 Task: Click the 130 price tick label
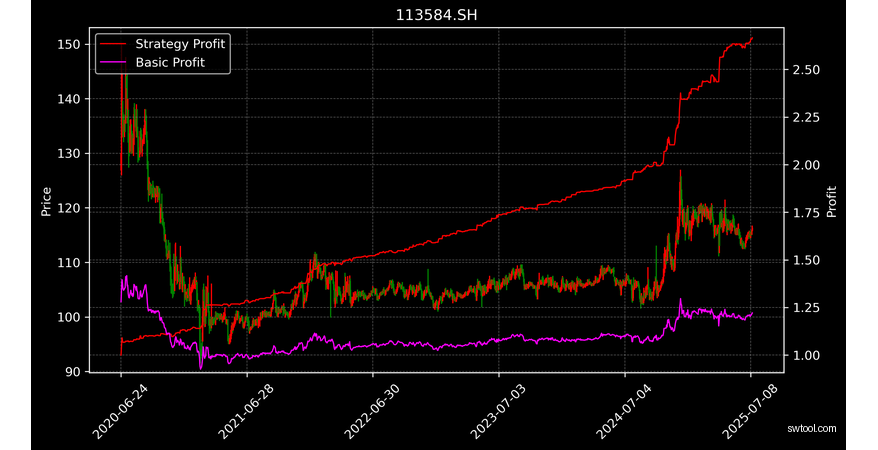(67, 153)
